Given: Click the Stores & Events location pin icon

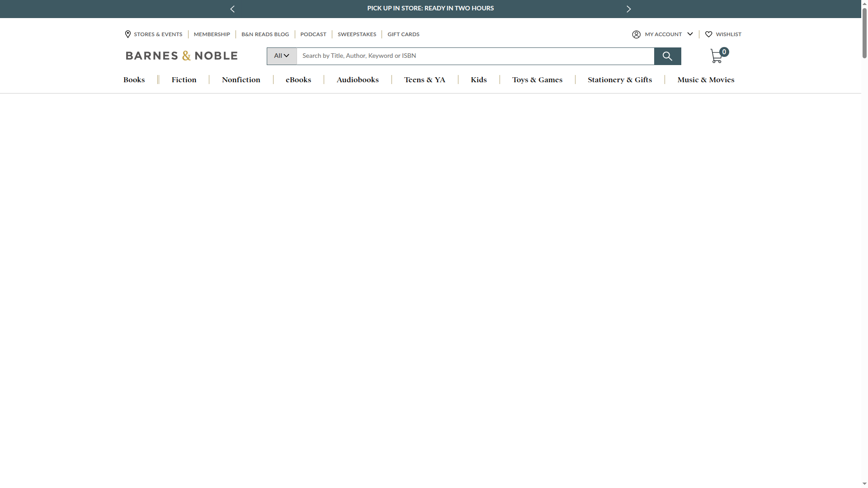Looking at the screenshot, I should click(128, 34).
